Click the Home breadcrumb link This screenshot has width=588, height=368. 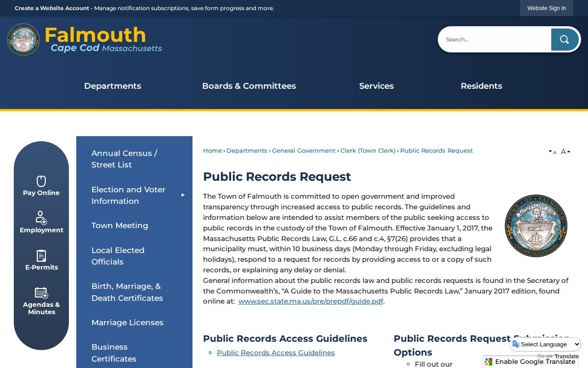click(212, 151)
